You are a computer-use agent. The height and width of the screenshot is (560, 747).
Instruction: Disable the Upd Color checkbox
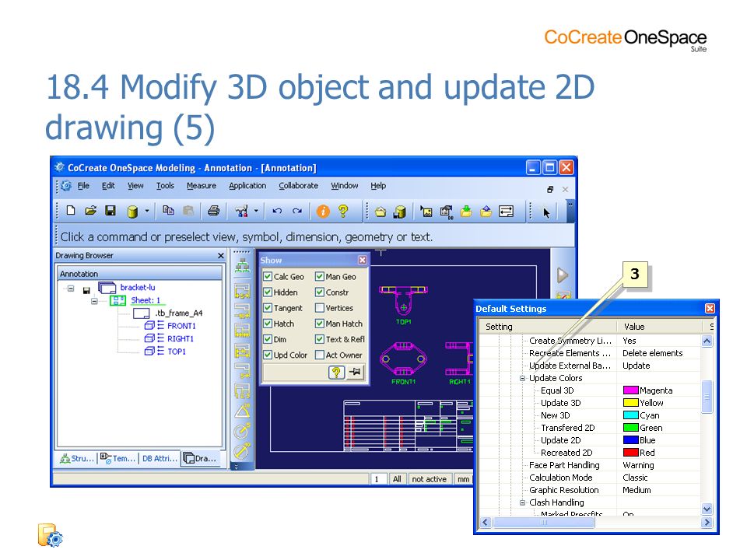coord(268,355)
